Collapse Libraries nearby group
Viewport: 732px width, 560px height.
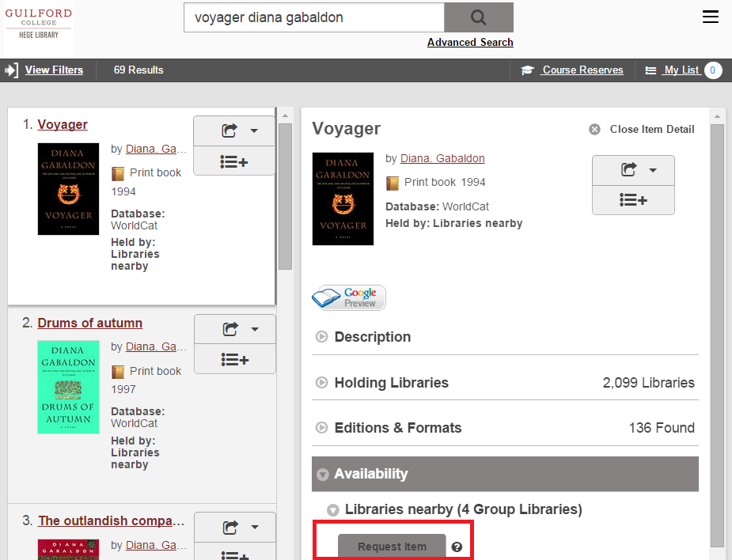[x=332, y=510]
